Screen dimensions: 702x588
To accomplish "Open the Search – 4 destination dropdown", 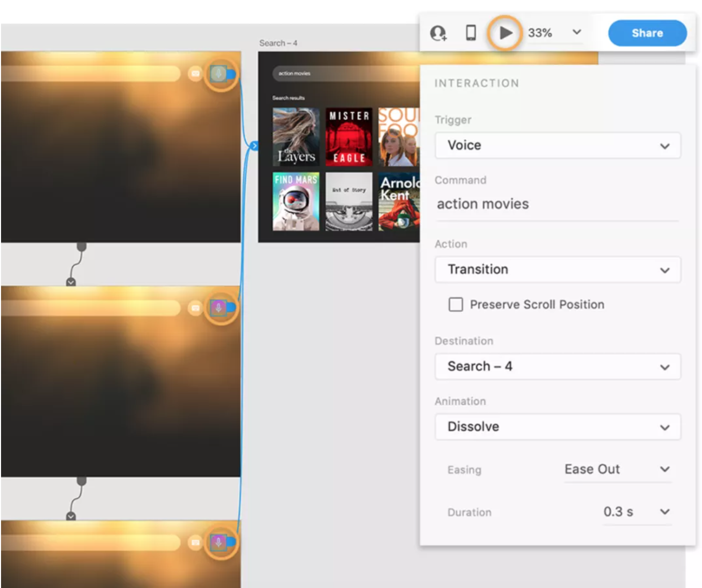I will click(558, 366).
